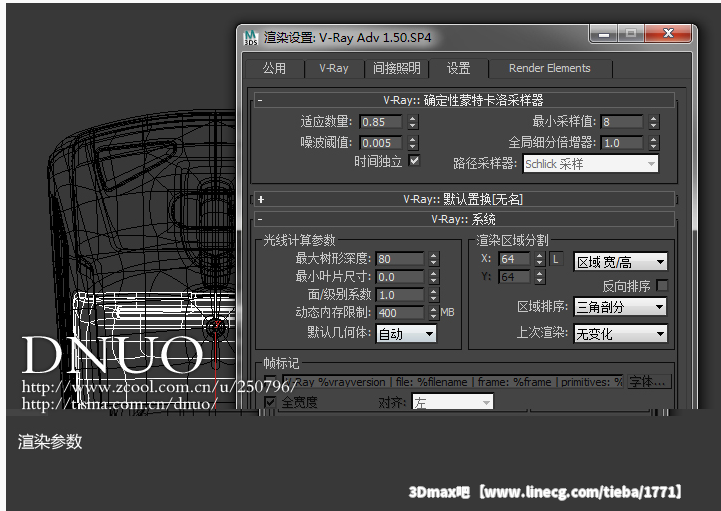
Task: Collapse the V-Ray 系统 rollout
Action: pyautogui.click(x=464, y=219)
